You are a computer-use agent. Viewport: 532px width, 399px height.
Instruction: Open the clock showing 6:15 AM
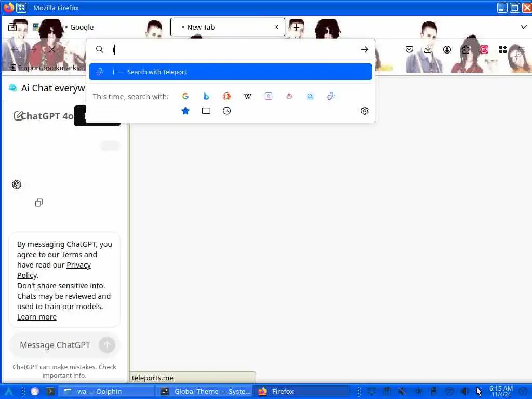pyautogui.click(x=501, y=391)
